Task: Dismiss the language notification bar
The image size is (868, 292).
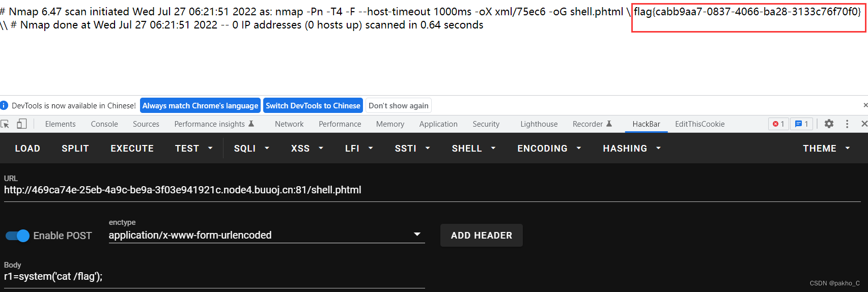Action: click(865, 105)
